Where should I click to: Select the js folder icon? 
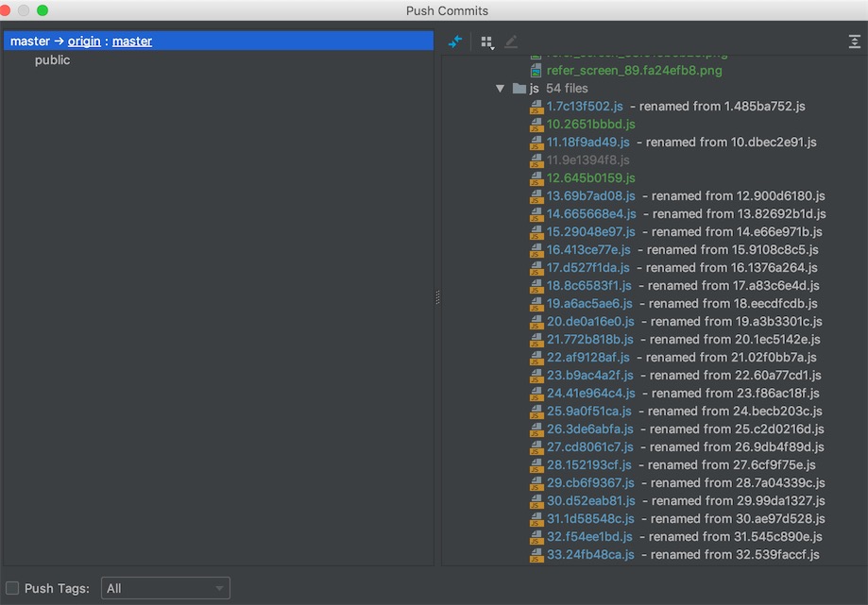pyautogui.click(x=519, y=89)
